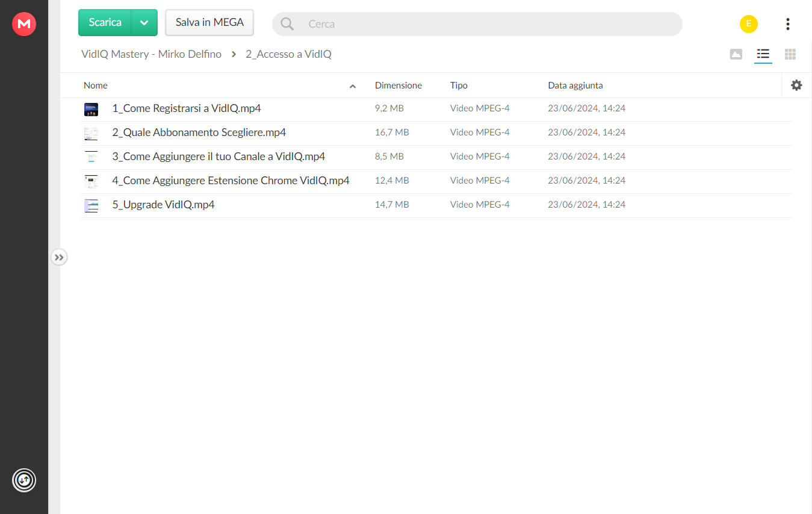Screen dimensions: 812x514
Task: Click the search magnifier icon
Action: pos(287,24)
